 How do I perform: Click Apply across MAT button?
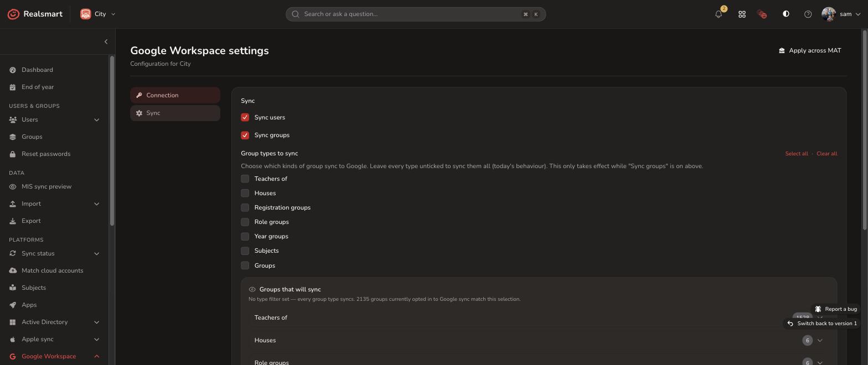[x=810, y=50]
